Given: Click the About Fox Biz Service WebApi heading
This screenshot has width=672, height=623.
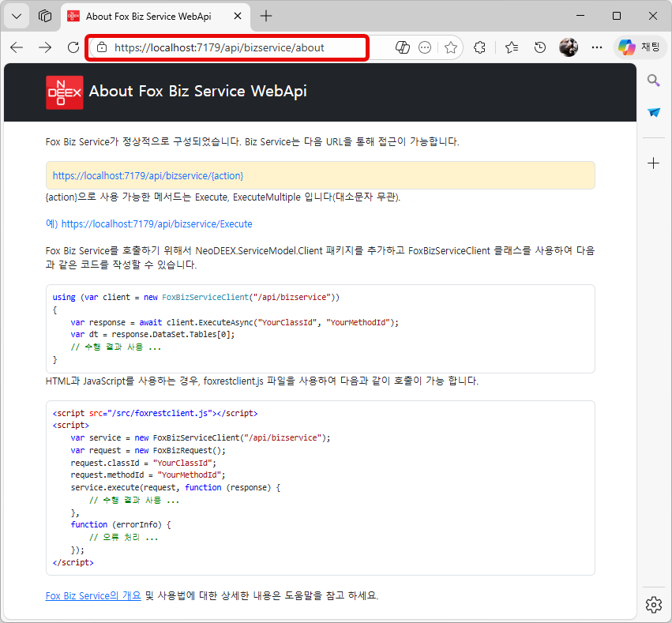Looking at the screenshot, I should [x=197, y=92].
